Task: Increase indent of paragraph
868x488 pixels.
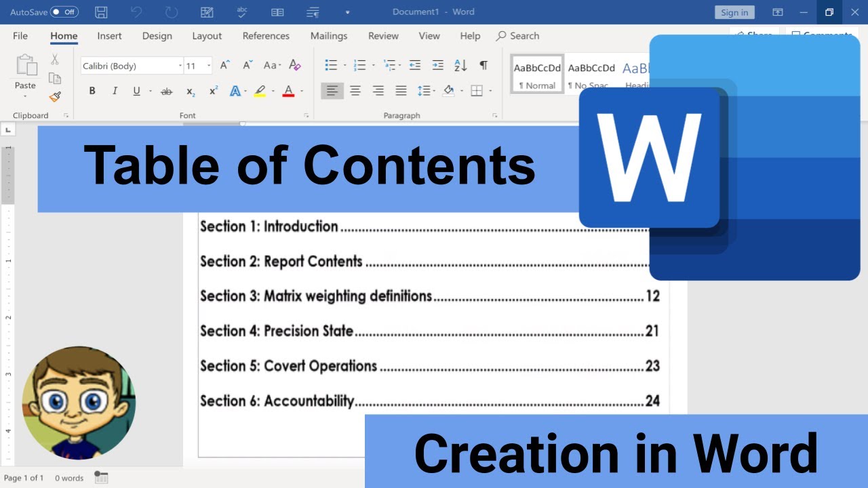Action: [x=437, y=65]
